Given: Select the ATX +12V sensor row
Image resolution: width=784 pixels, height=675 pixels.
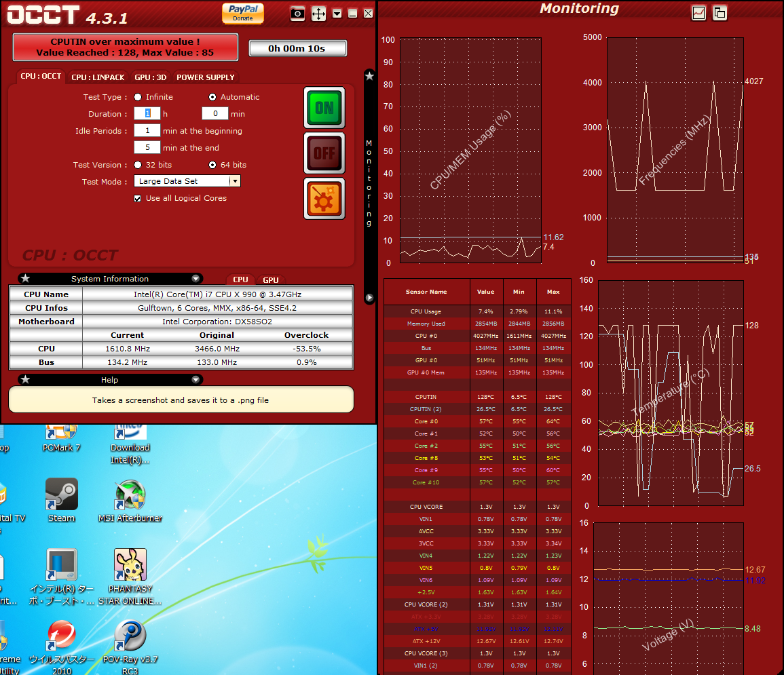Looking at the screenshot, I should [x=477, y=641].
